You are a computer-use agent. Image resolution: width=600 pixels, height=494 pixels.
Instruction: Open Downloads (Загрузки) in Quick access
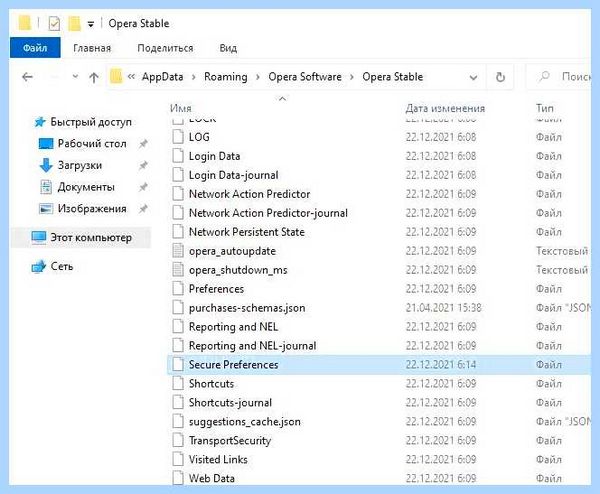click(x=80, y=165)
